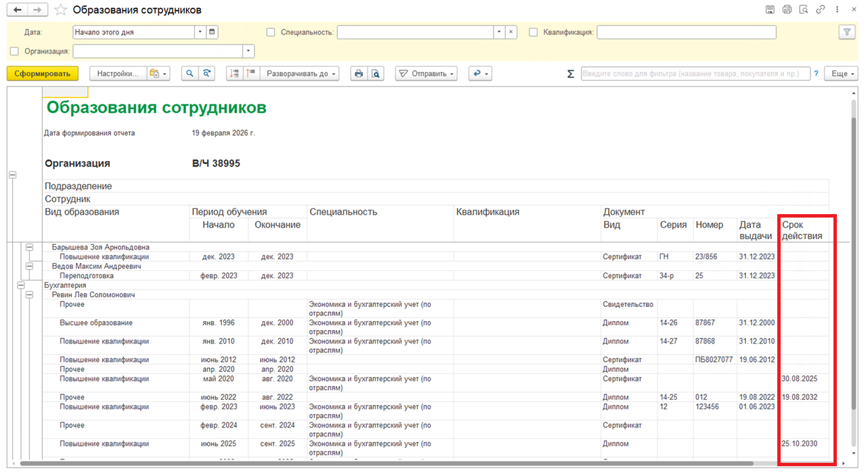Image resolution: width=868 pixels, height=473 pixels.
Task: Open the three-dot more options menu
Action: click(x=838, y=9)
